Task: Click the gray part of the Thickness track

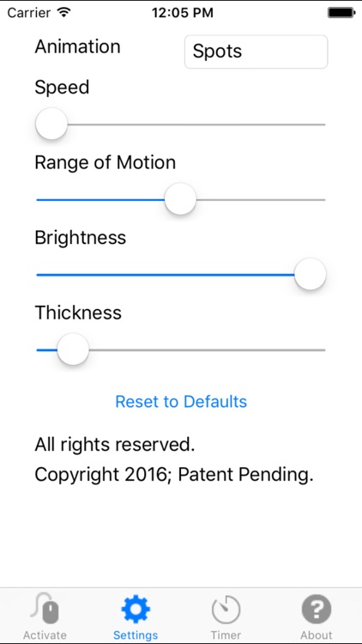Action: click(208, 350)
